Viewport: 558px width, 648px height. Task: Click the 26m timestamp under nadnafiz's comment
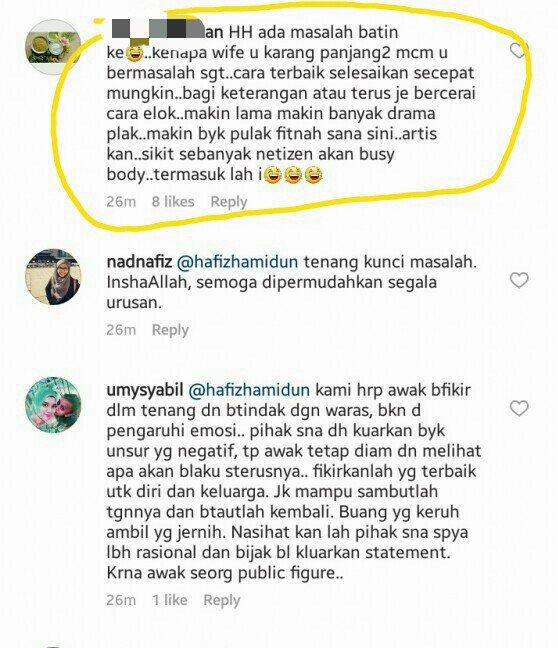point(121,330)
